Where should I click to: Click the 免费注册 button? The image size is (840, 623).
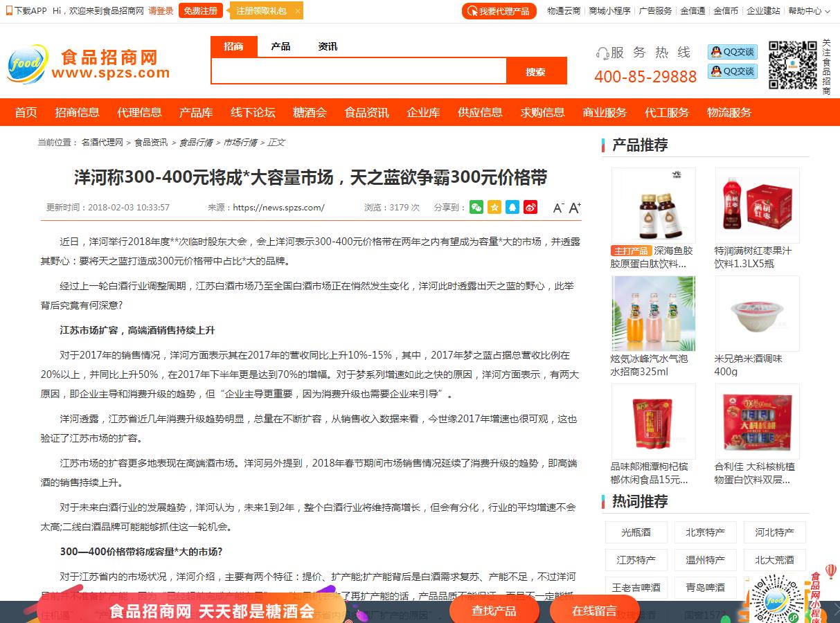(200, 10)
